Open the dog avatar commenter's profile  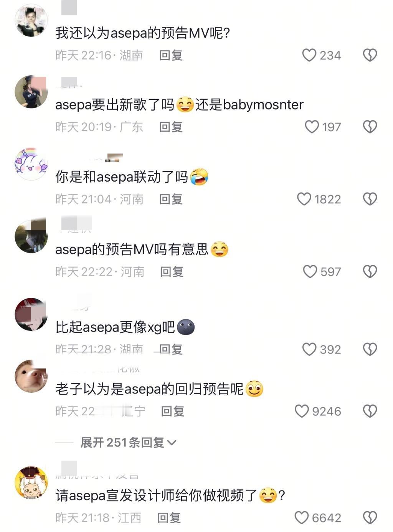point(31,376)
